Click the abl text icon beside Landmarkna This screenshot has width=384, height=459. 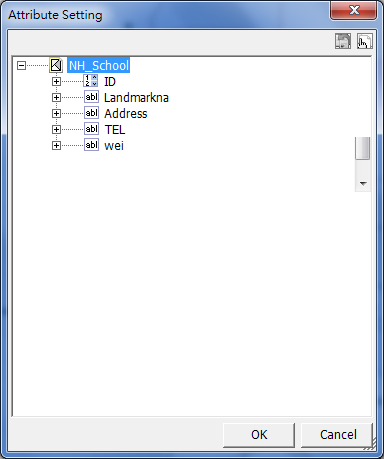91,97
